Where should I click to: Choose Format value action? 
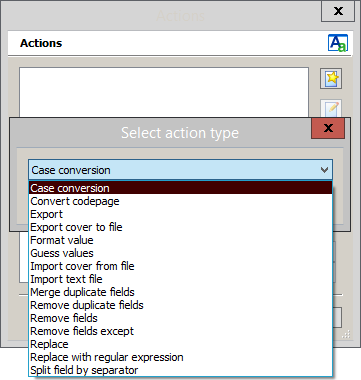[180, 240]
